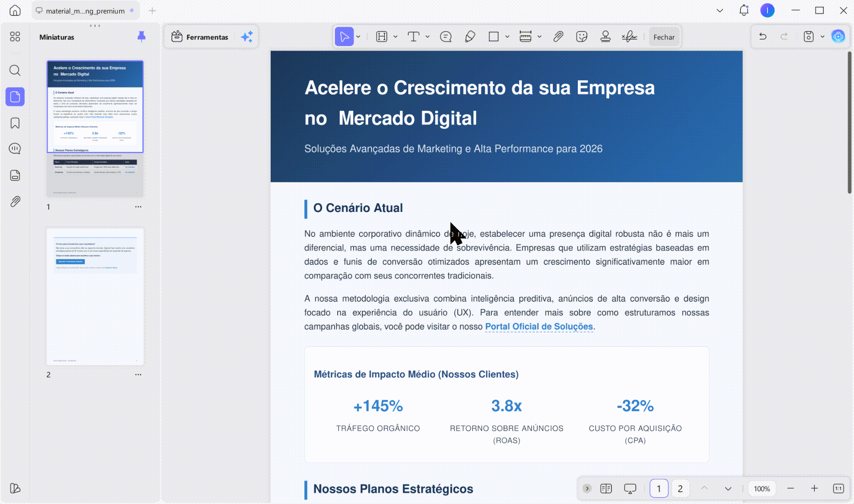Open the tab list chevron in title bar
Image resolution: width=854 pixels, height=504 pixels.
[x=720, y=10]
